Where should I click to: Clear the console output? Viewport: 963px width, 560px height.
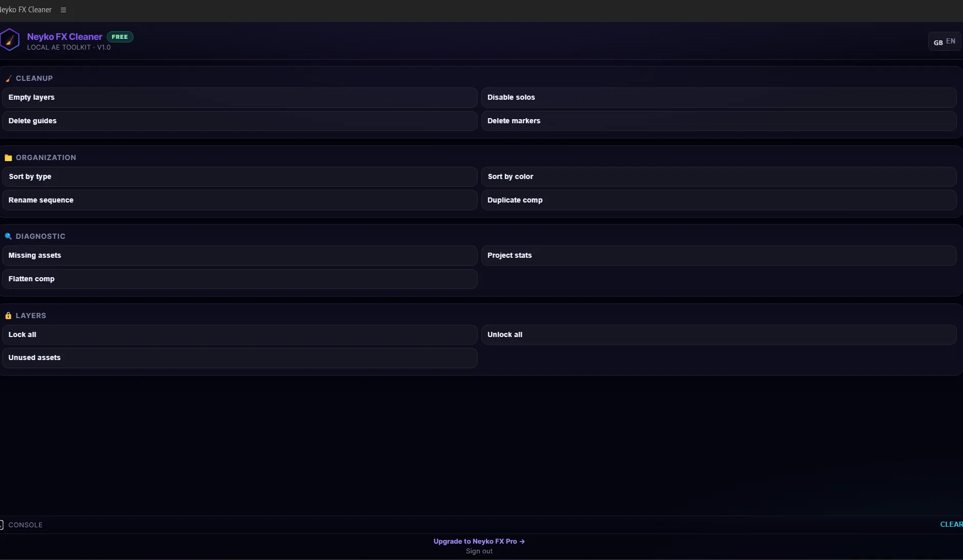(951, 524)
